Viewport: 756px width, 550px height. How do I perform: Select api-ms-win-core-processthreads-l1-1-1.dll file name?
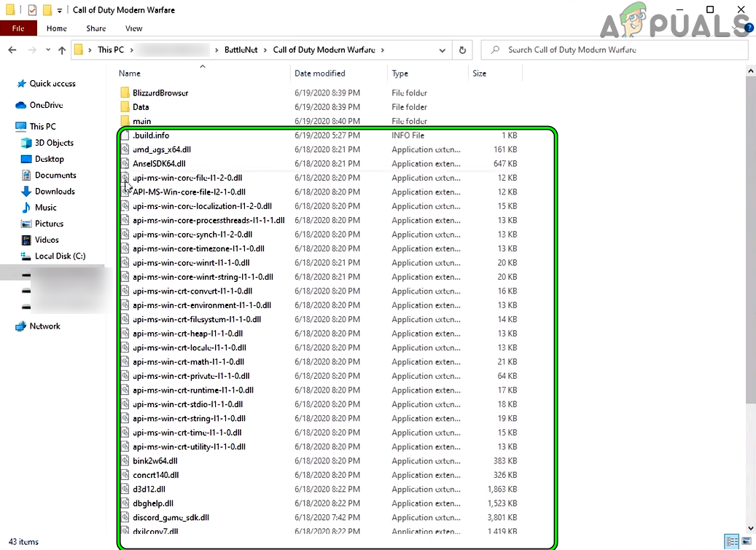209,220
